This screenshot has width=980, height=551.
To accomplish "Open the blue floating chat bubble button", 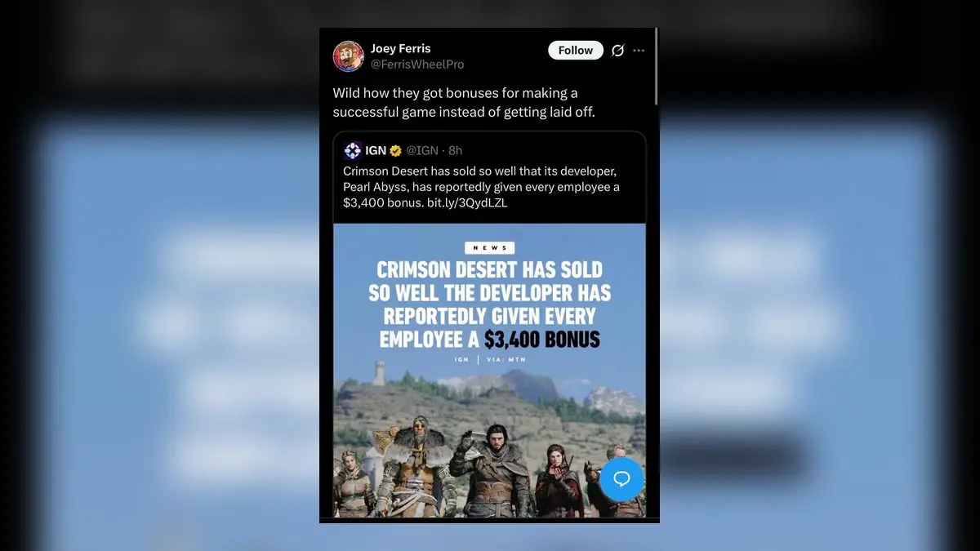I will click(621, 479).
